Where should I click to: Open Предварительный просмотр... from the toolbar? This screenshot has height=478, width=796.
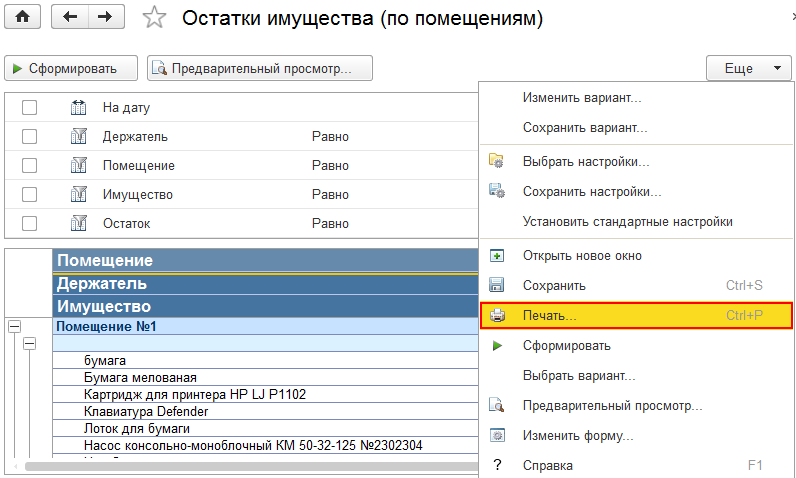[x=260, y=68]
